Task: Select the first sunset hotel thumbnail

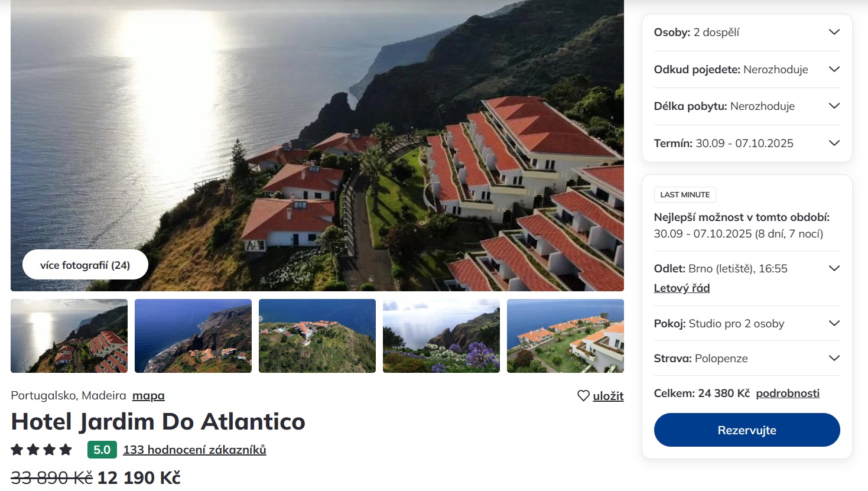Action: click(69, 336)
